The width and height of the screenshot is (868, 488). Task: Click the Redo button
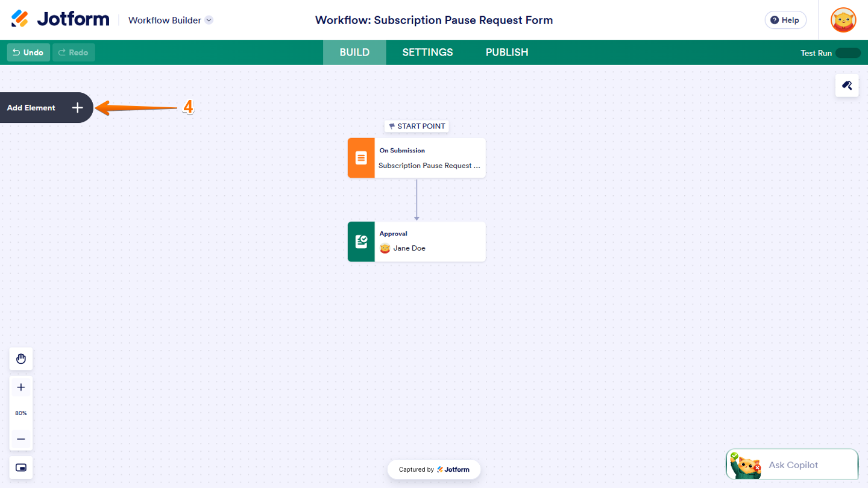coord(74,52)
